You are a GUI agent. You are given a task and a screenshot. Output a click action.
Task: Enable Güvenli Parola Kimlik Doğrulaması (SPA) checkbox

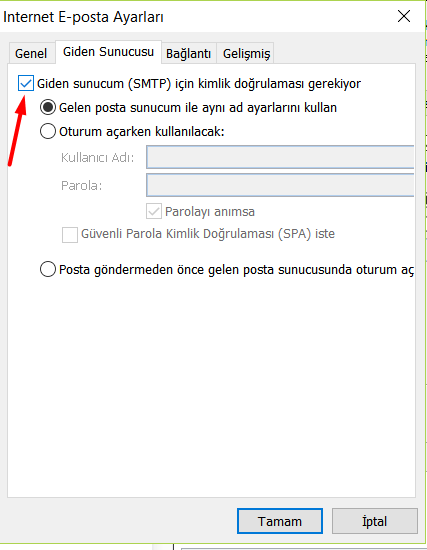tap(70, 234)
